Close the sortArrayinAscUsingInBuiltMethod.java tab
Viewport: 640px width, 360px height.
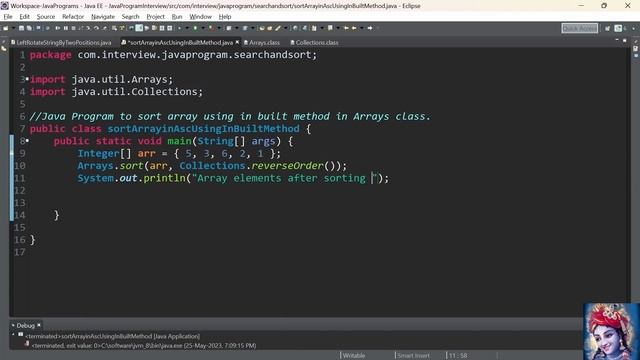[237, 42]
